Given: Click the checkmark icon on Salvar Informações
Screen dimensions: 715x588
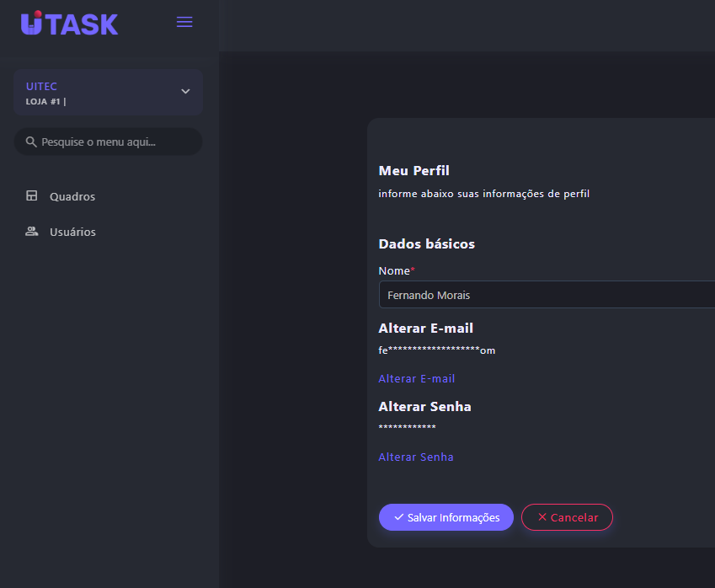Looking at the screenshot, I should click(x=399, y=517).
